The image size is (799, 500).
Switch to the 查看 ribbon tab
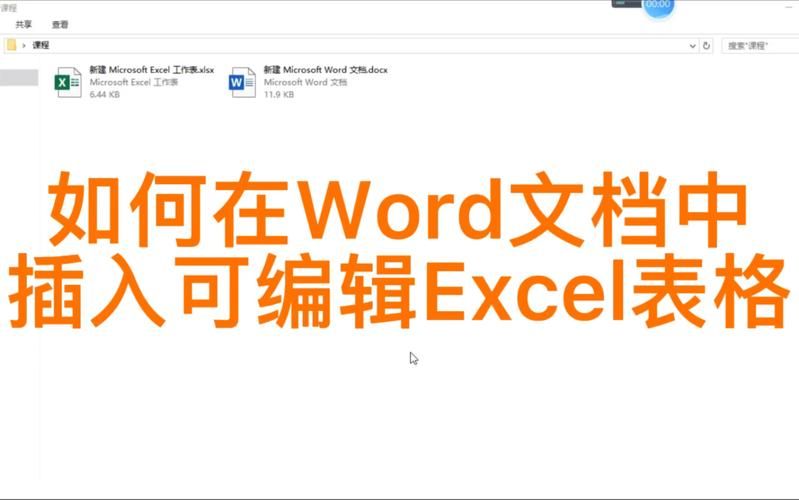tap(60, 24)
